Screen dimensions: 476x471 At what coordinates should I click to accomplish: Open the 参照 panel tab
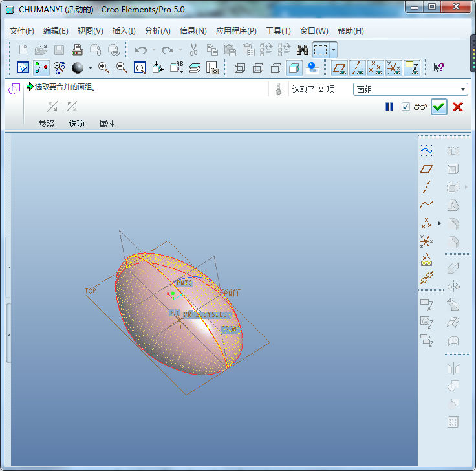pos(46,124)
